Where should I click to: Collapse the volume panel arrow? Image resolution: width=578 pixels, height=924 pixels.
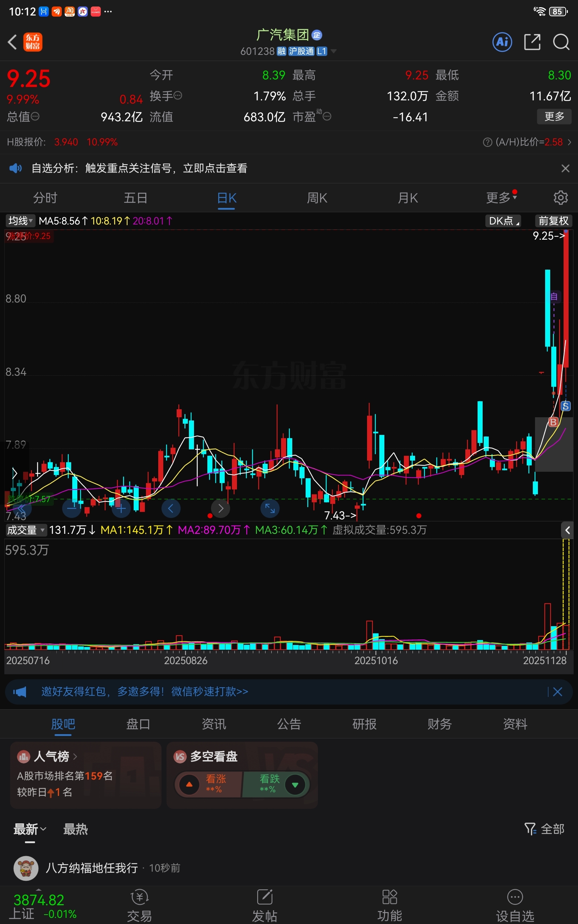point(567,530)
